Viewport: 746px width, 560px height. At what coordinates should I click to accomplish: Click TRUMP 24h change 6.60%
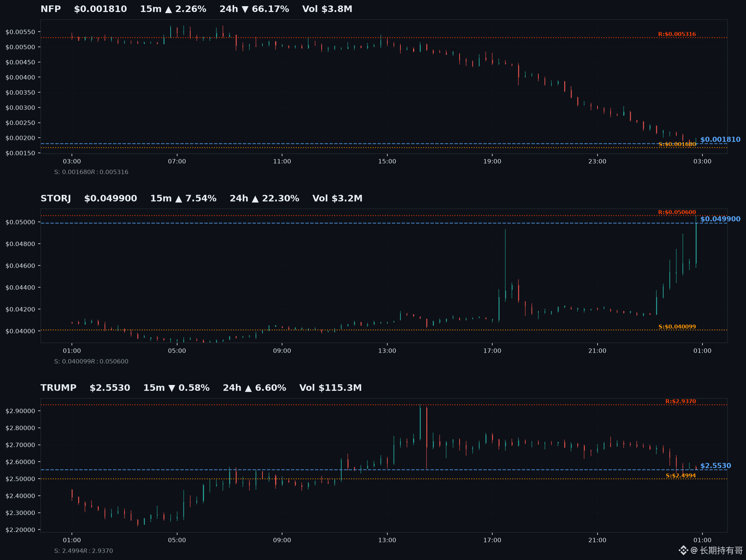pyautogui.click(x=254, y=388)
